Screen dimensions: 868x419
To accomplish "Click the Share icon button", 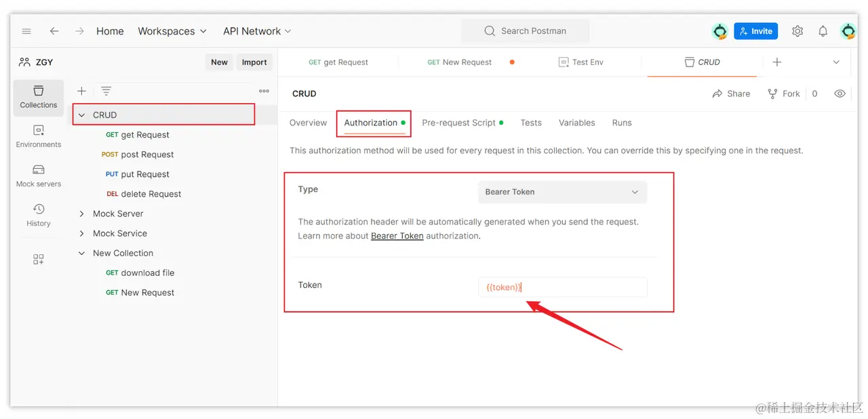I will 731,94.
